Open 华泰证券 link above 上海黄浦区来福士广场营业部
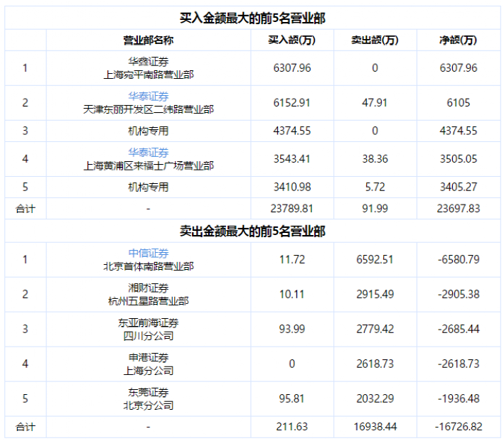 pyautogui.click(x=149, y=153)
